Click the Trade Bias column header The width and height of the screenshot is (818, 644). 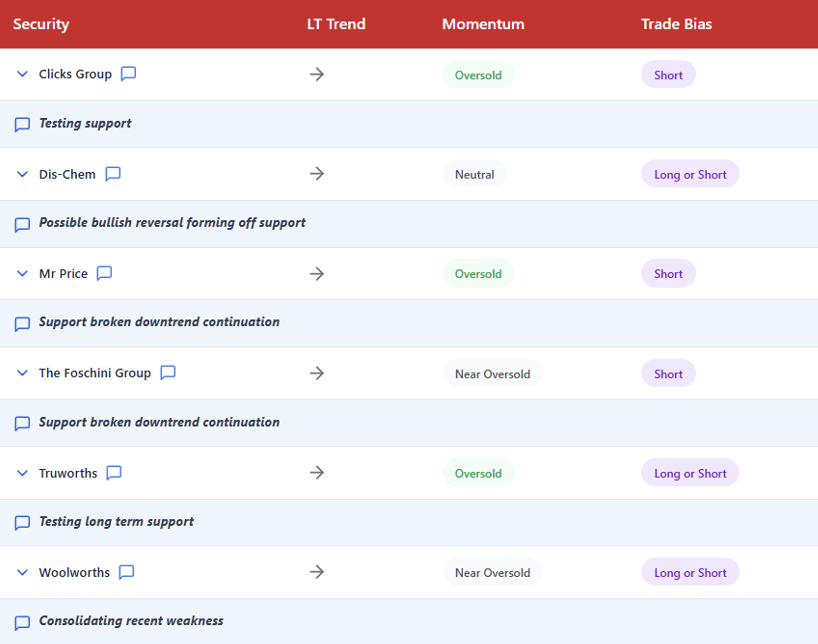point(676,24)
